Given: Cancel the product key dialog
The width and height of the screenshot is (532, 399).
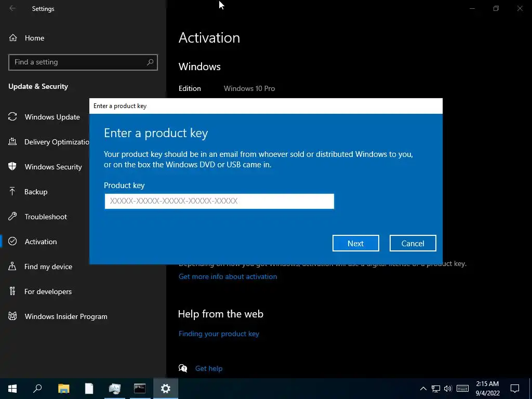Looking at the screenshot, I should pos(413,243).
